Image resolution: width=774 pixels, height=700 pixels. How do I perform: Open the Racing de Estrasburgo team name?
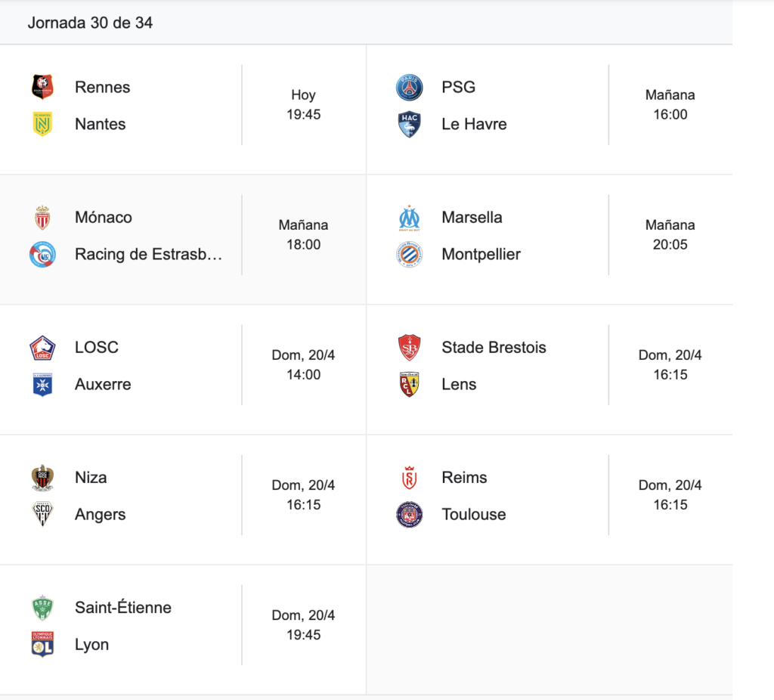(x=149, y=254)
